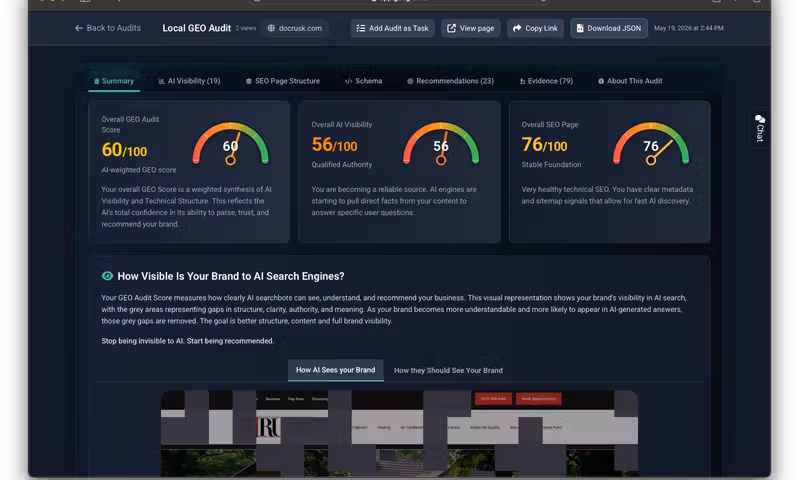
Task: Click the Stable Foundation label
Action: (x=551, y=165)
